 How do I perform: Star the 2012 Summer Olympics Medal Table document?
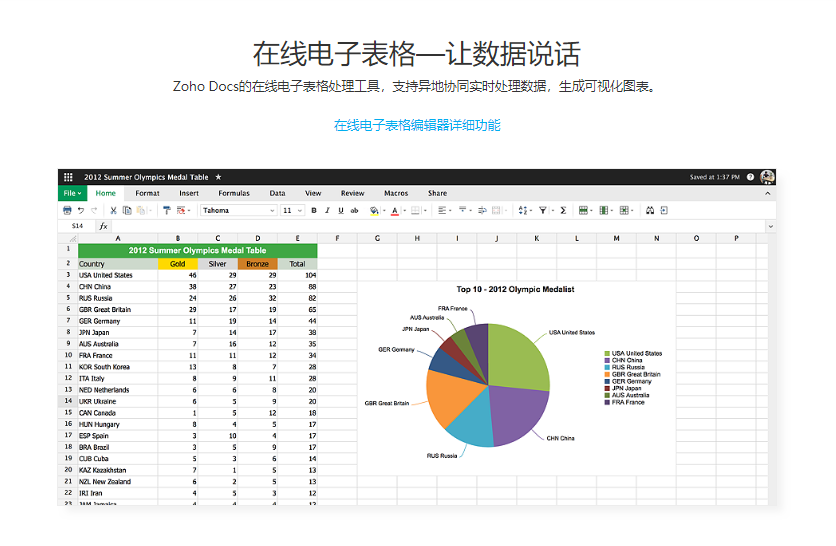[218, 177]
